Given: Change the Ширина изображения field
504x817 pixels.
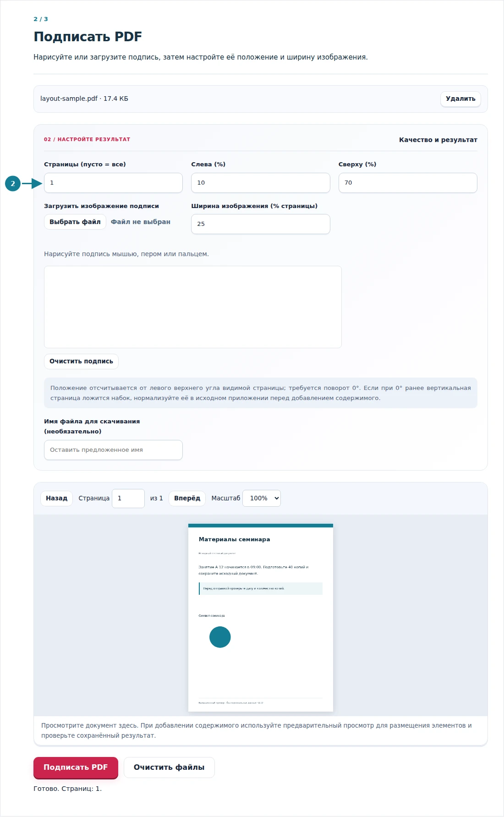Looking at the screenshot, I should click(x=260, y=224).
